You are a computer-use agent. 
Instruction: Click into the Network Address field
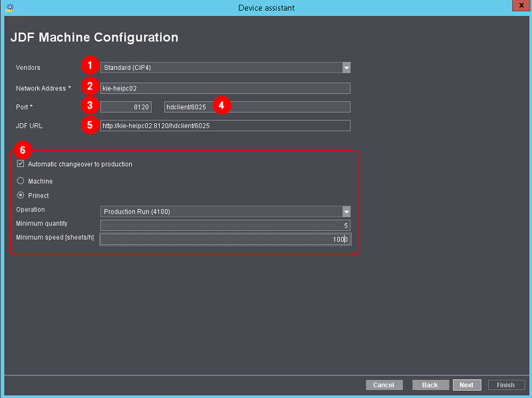point(225,87)
